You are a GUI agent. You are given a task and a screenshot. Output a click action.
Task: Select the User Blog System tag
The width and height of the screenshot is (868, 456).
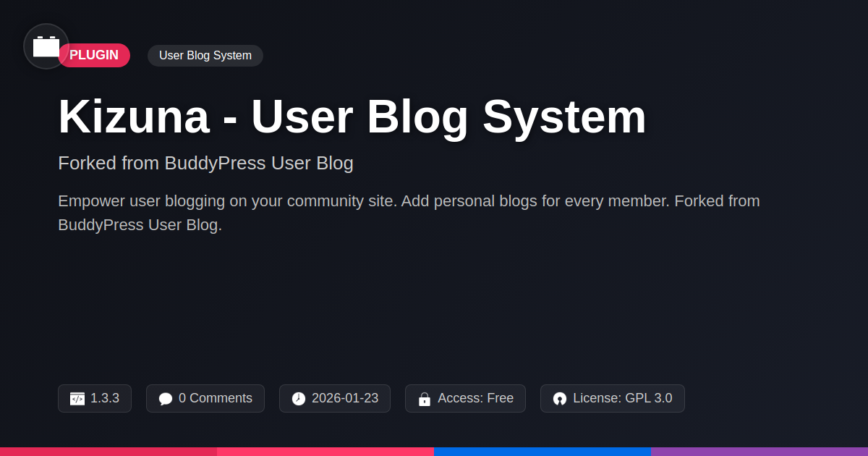point(205,55)
